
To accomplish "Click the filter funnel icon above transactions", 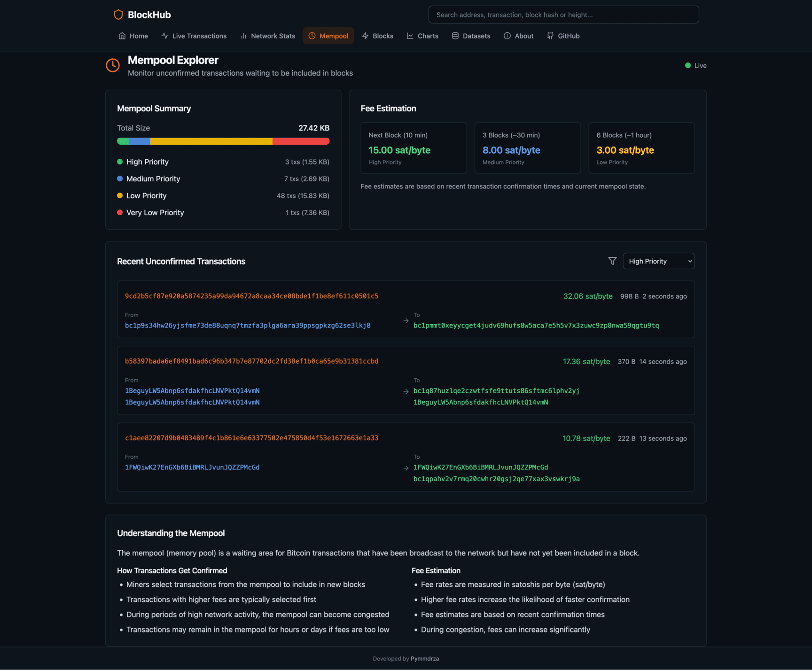I will coord(612,261).
